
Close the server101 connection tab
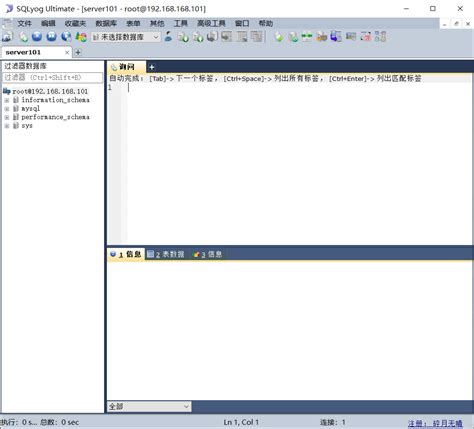pyautogui.click(x=67, y=52)
